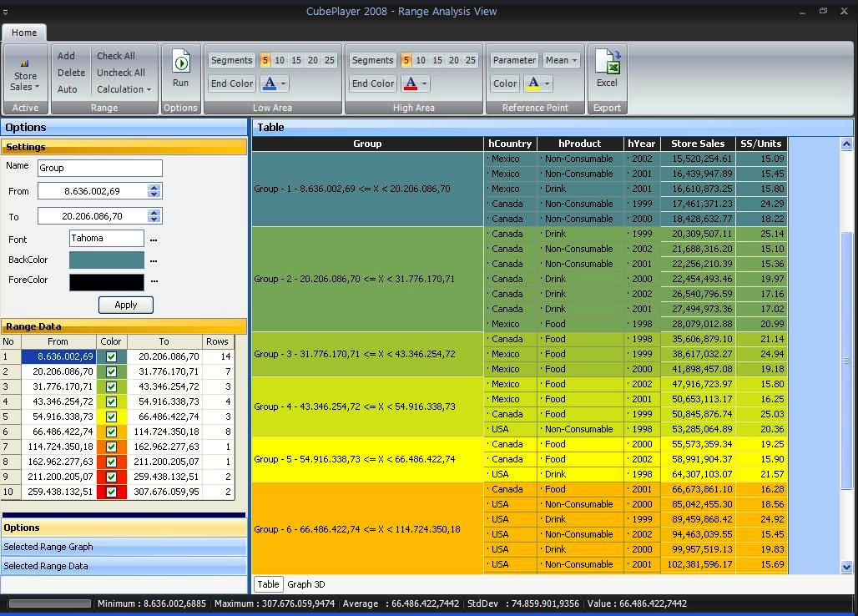Toggle checkbox for range row 7
The image size is (858, 616).
click(112, 447)
